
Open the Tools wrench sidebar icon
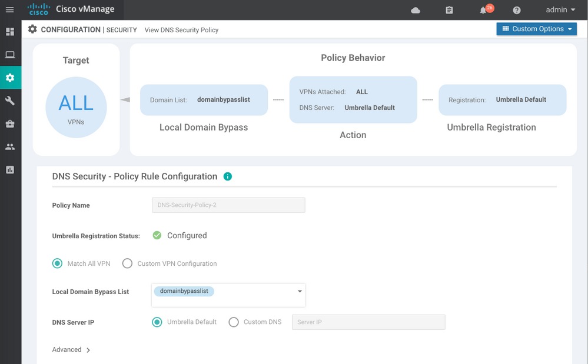pos(10,101)
